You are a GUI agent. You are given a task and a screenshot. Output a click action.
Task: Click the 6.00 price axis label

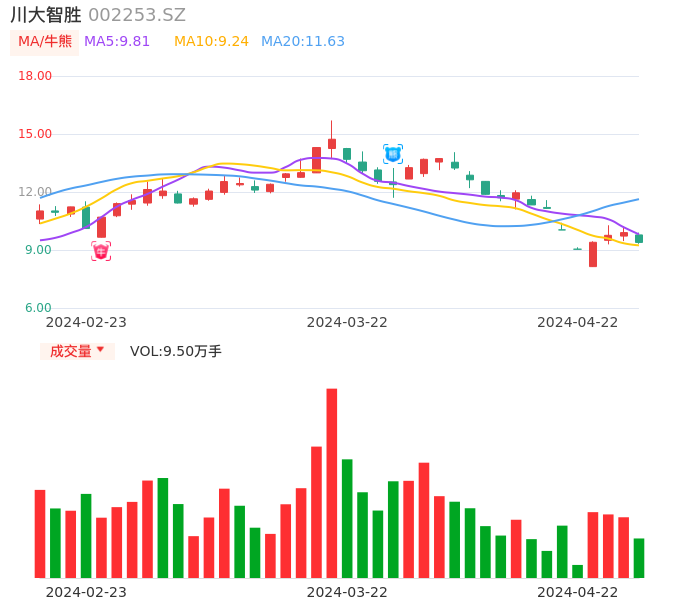38,308
